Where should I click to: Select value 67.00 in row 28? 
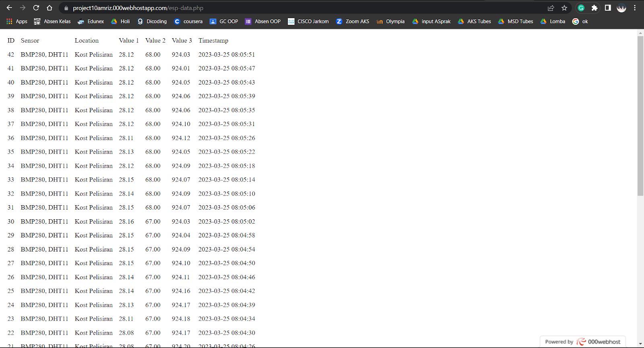tap(153, 249)
